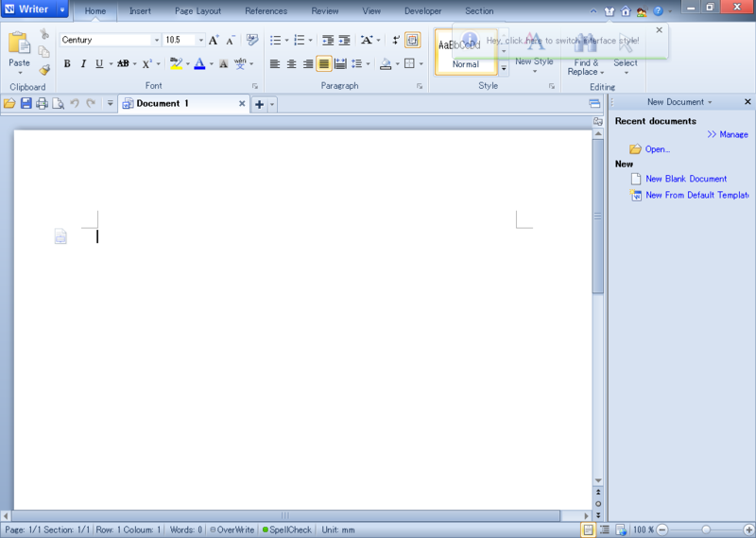
Task: Toggle strikethrough AB formatting
Action: [x=123, y=63]
